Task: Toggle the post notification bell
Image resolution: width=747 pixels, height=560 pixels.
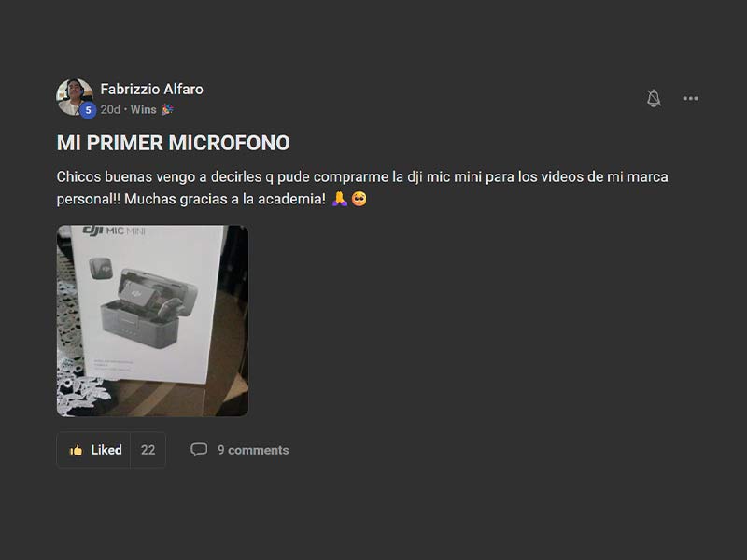Action: point(654,98)
